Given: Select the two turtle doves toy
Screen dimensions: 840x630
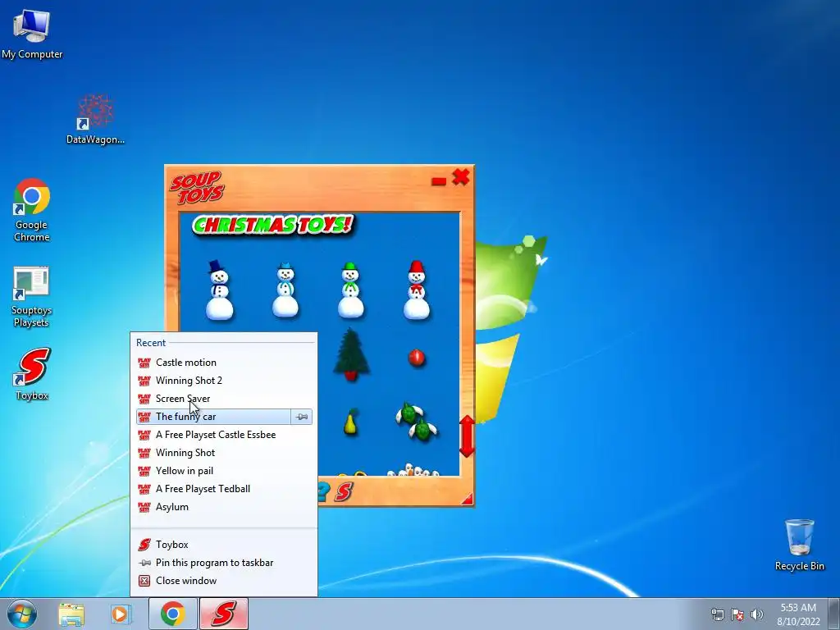Looking at the screenshot, I should click(417, 422).
